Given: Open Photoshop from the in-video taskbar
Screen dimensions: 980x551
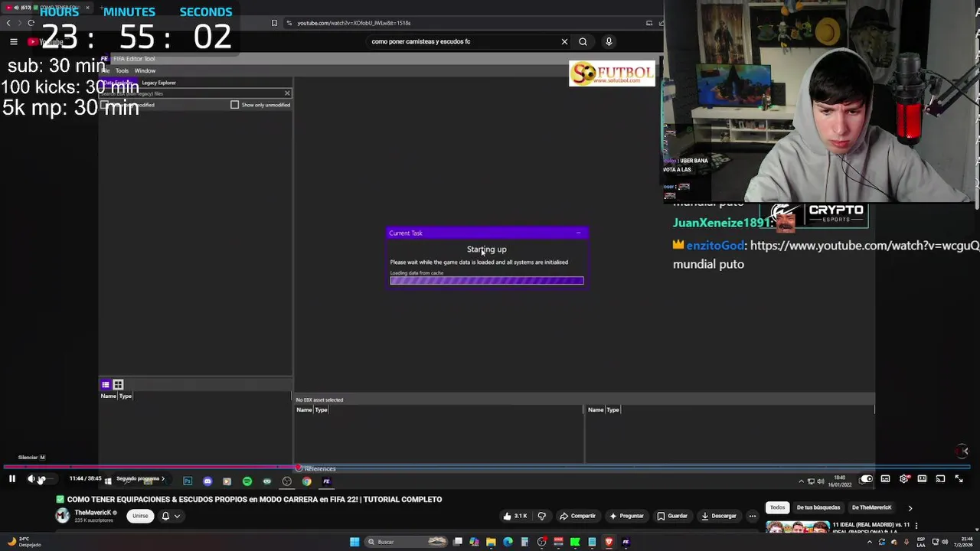Looking at the screenshot, I should click(188, 481).
